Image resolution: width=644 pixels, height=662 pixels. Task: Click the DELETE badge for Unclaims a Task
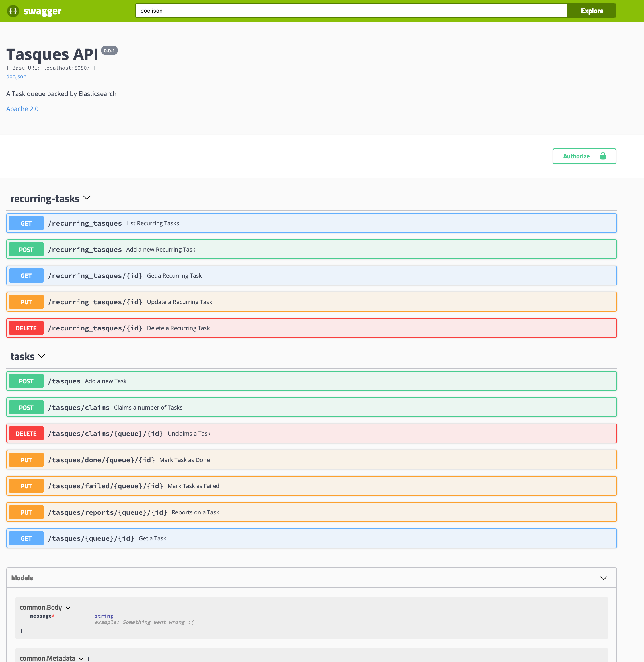click(26, 433)
